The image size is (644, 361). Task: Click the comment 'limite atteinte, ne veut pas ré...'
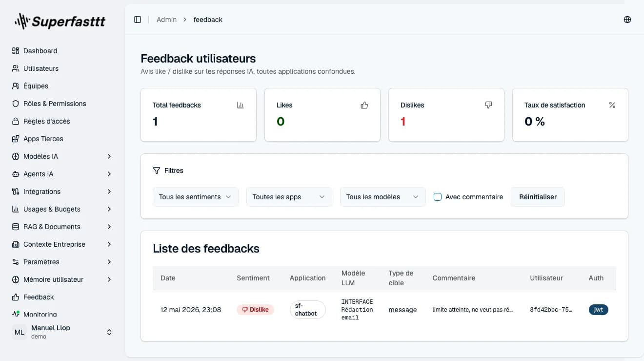(x=473, y=310)
